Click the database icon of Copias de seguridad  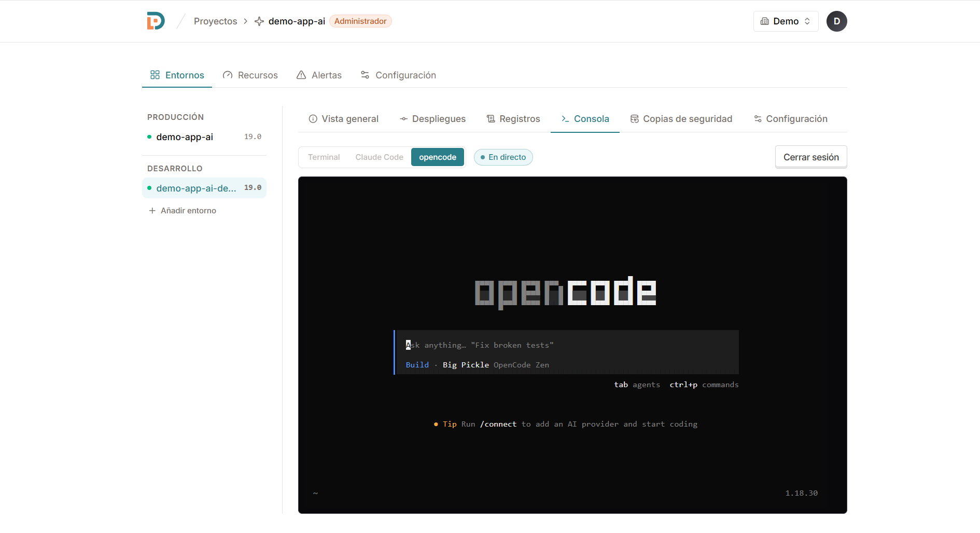tap(635, 119)
